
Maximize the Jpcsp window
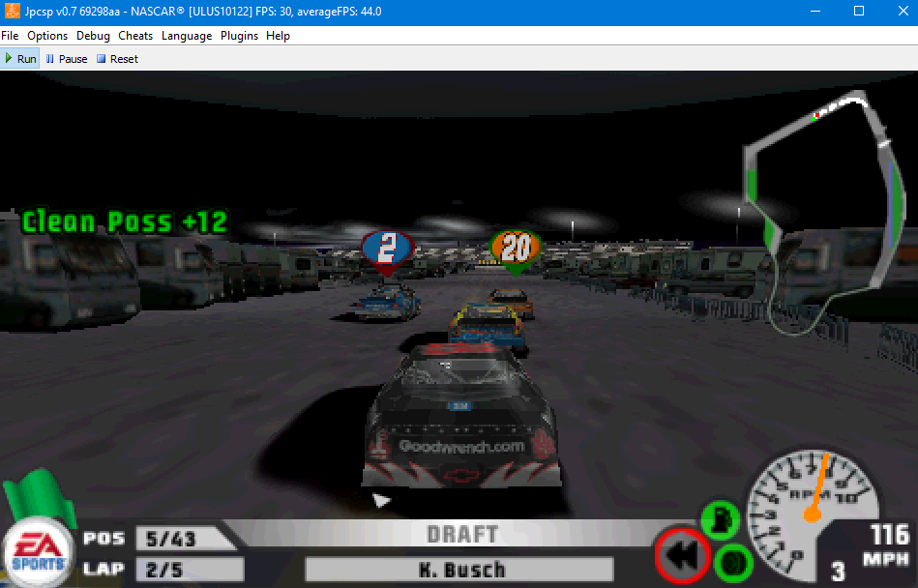click(x=859, y=11)
